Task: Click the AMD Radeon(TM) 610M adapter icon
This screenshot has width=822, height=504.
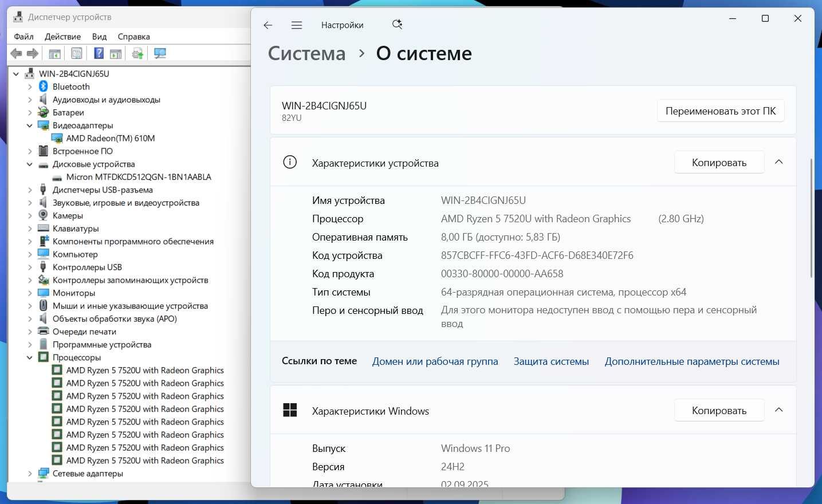Action: tap(57, 138)
